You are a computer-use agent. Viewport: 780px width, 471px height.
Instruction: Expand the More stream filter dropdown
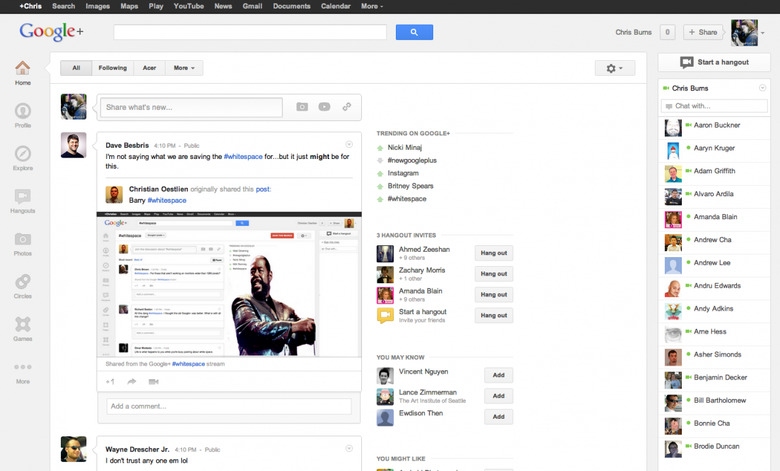click(184, 68)
